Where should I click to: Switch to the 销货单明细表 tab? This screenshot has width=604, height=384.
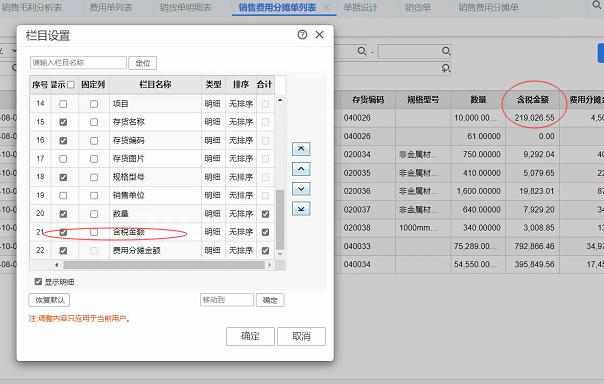tap(185, 7)
